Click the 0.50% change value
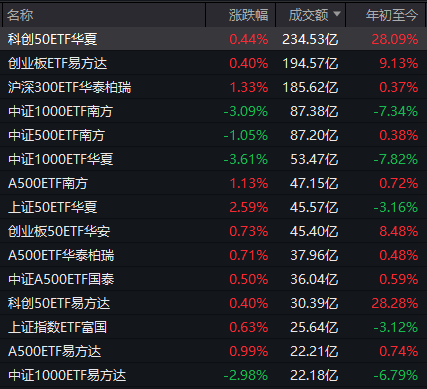427x389 pixels. (249, 279)
